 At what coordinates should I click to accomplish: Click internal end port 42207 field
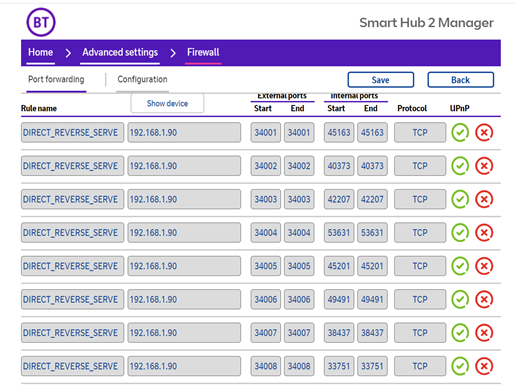(x=372, y=199)
